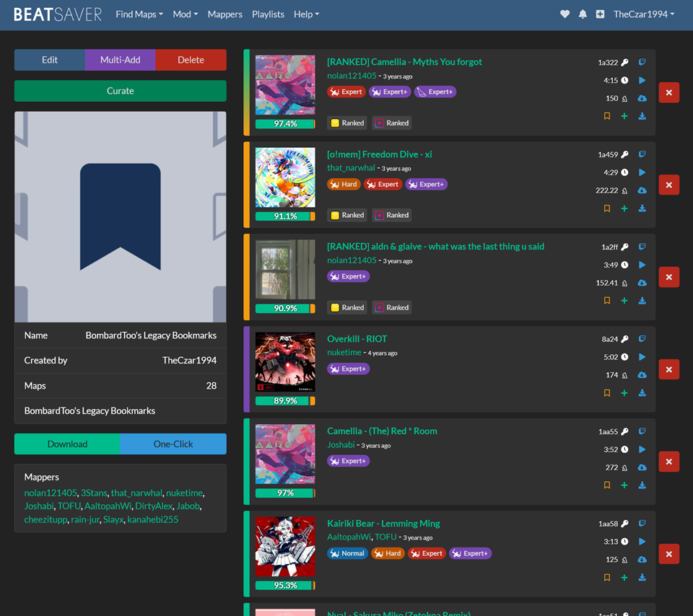This screenshot has height=616, width=693.
Task: Click the heart icon in the navbar
Action: pos(565,14)
